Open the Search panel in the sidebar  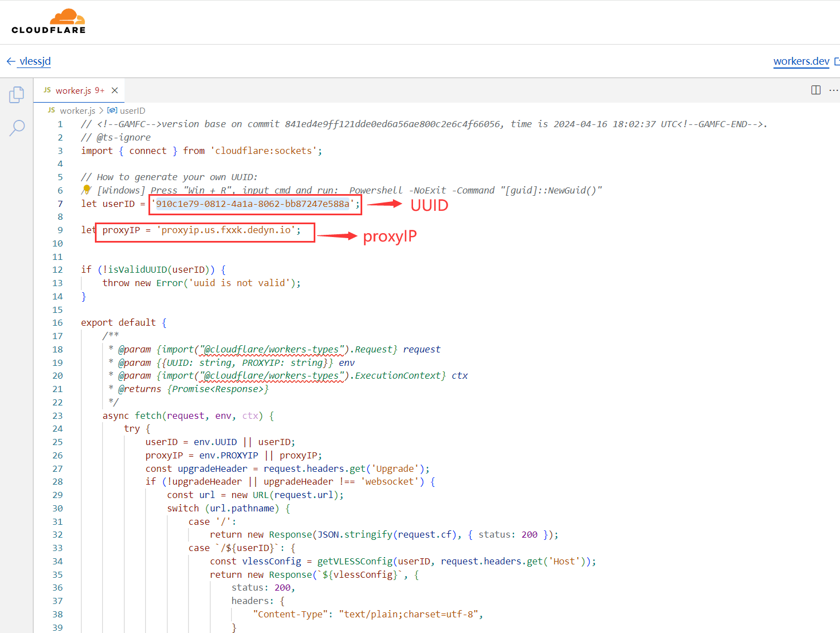[x=17, y=128]
